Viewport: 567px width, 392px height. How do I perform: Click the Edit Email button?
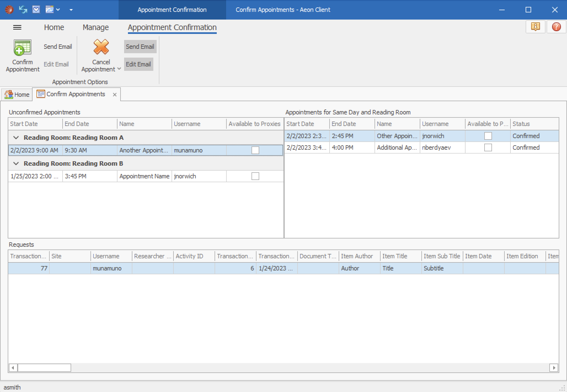[x=138, y=64]
